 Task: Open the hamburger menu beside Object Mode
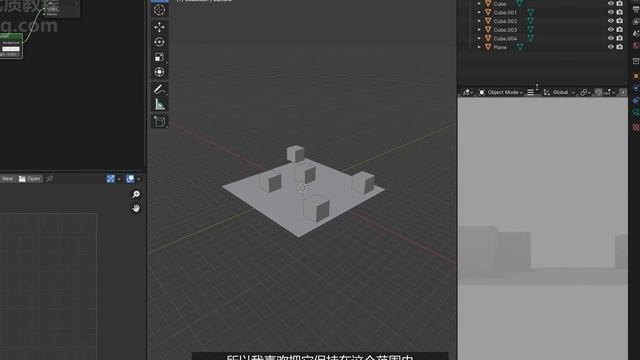[530, 93]
